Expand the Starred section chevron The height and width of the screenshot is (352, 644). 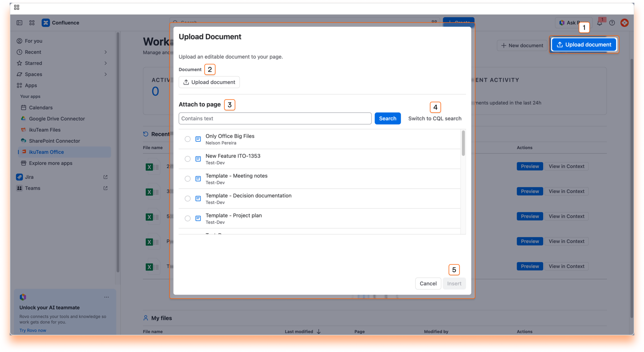pyautogui.click(x=106, y=63)
